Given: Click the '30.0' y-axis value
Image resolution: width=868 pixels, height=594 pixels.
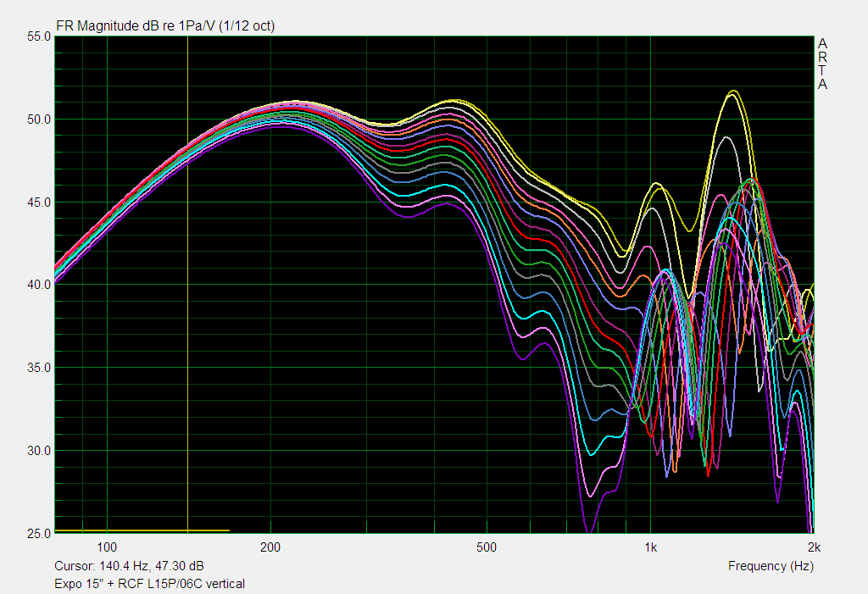Looking at the screenshot, I should (x=39, y=451).
